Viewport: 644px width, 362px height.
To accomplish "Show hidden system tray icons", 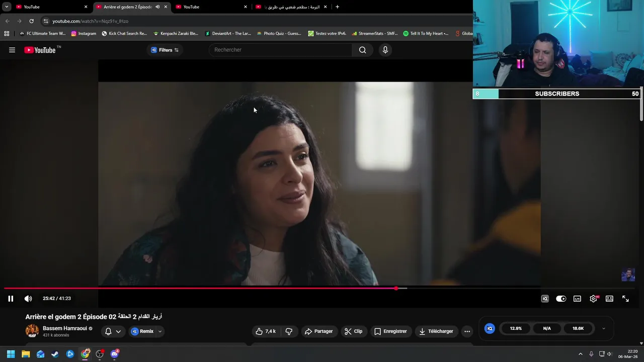I will click(580, 354).
